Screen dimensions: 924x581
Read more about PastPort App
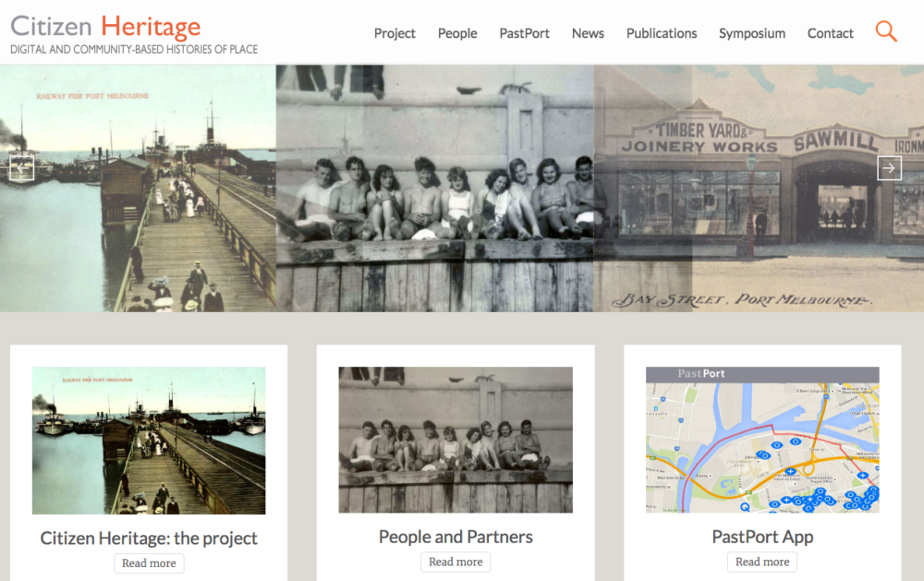pos(762,563)
